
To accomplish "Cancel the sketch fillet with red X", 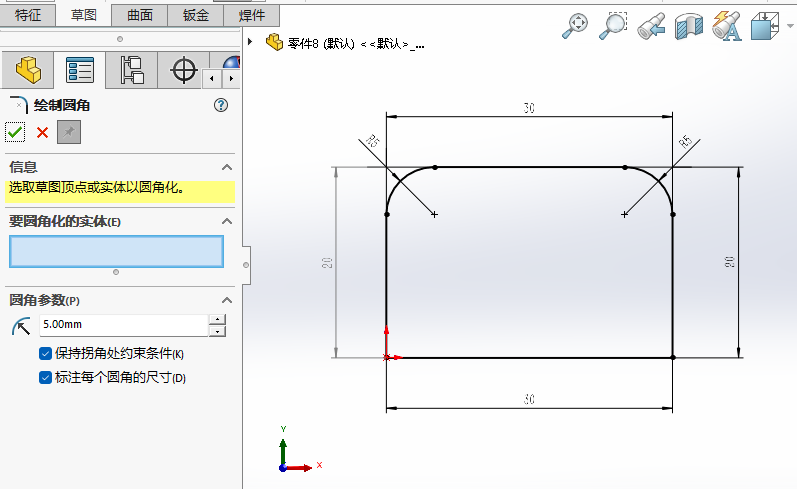I will click(x=42, y=133).
